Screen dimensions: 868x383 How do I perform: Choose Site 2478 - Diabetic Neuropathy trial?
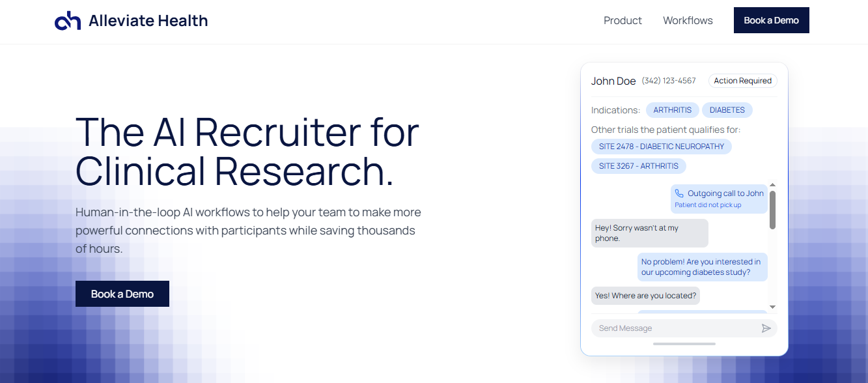(661, 147)
